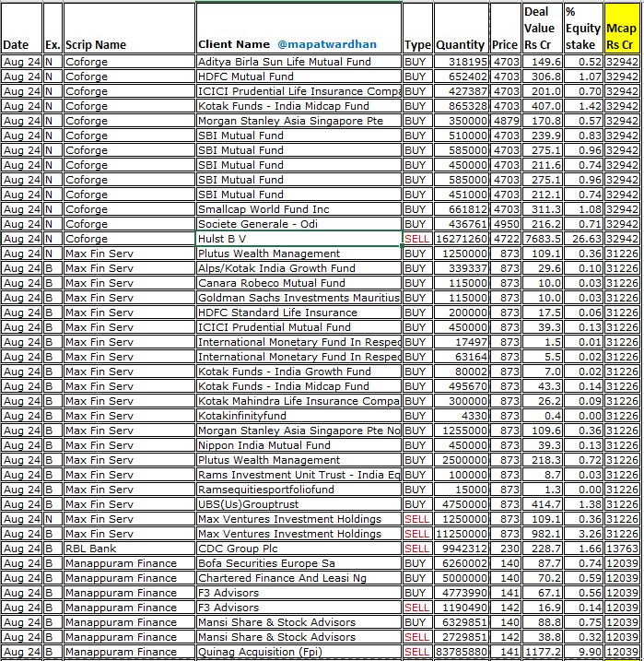Select the Hulst B V client name cell

pos(299,239)
